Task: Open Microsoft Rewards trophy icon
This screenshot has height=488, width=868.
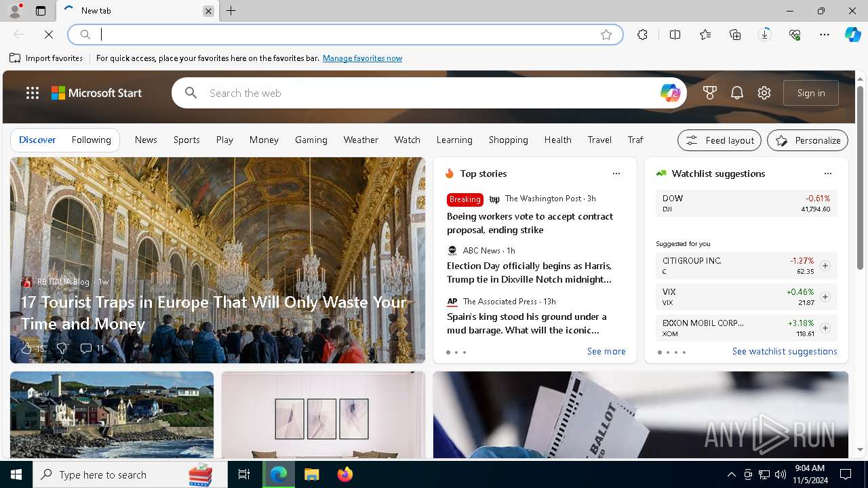Action: (710, 93)
